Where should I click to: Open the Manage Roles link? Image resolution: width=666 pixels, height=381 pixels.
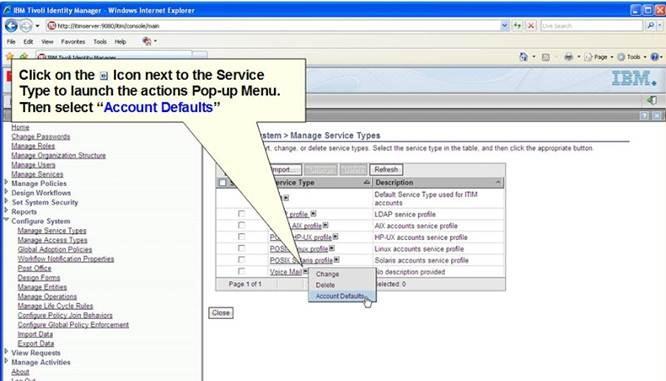click(33, 146)
